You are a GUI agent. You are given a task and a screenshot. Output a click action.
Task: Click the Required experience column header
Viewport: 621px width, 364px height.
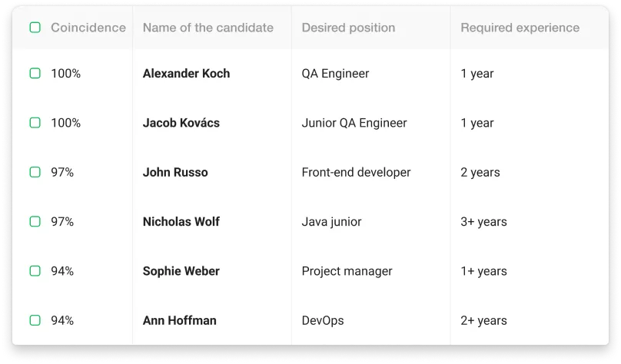click(x=520, y=28)
